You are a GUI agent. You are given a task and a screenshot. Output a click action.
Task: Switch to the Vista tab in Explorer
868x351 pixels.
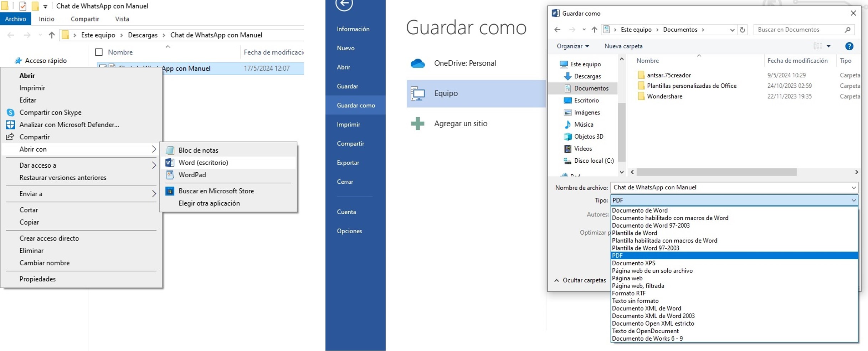[x=122, y=19]
